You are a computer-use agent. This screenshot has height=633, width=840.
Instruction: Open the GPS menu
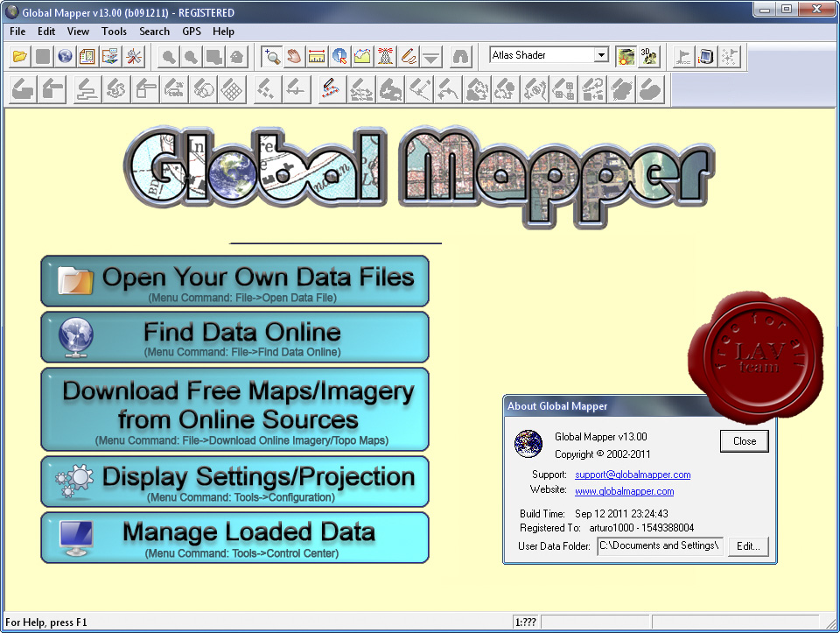(192, 32)
